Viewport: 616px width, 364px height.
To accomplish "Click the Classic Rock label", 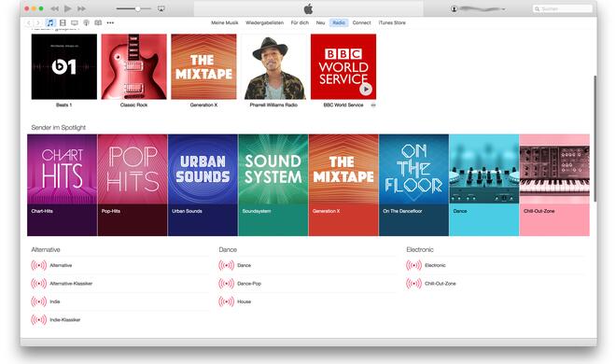I will click(134, 105).
